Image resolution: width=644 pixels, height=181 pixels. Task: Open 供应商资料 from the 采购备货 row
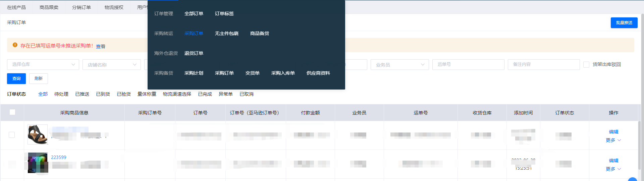[x=318, y=73]
